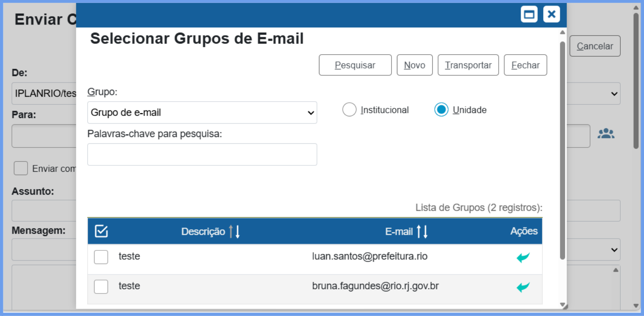This screenshot has height=316, width=644.
Task: Click transport arrow for bruna.fagundes@rio.rj.gov.br row
Action: click(523, 287)
